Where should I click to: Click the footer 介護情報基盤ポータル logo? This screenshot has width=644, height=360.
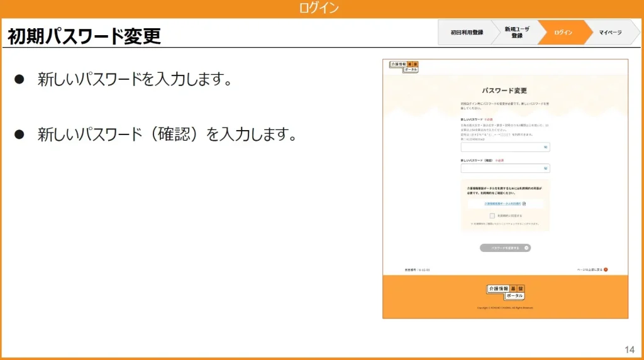click(505, 292)
